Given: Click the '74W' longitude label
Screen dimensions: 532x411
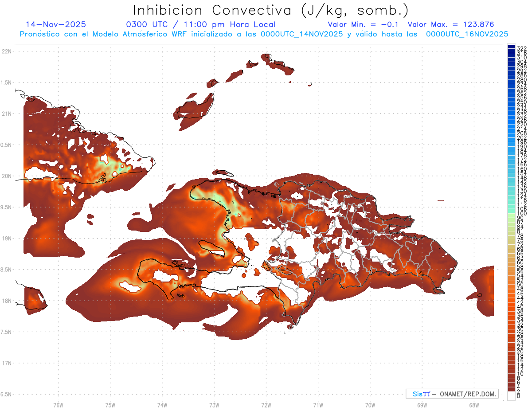Looking at the screenshot, I should click(x=162, y=405).
